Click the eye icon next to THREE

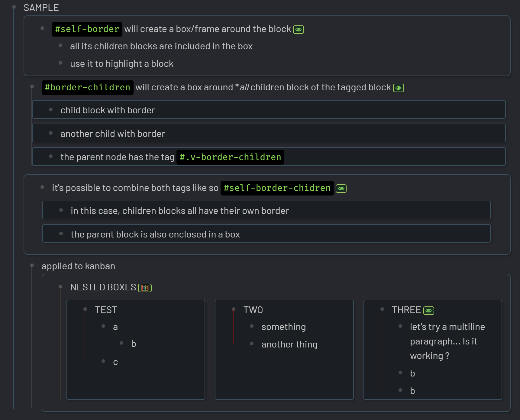[x=428, y=311]
